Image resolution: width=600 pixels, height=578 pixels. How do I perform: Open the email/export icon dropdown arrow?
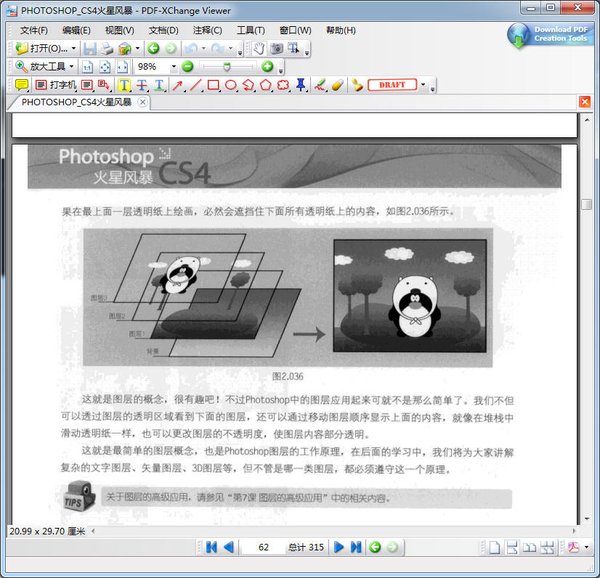137,49
